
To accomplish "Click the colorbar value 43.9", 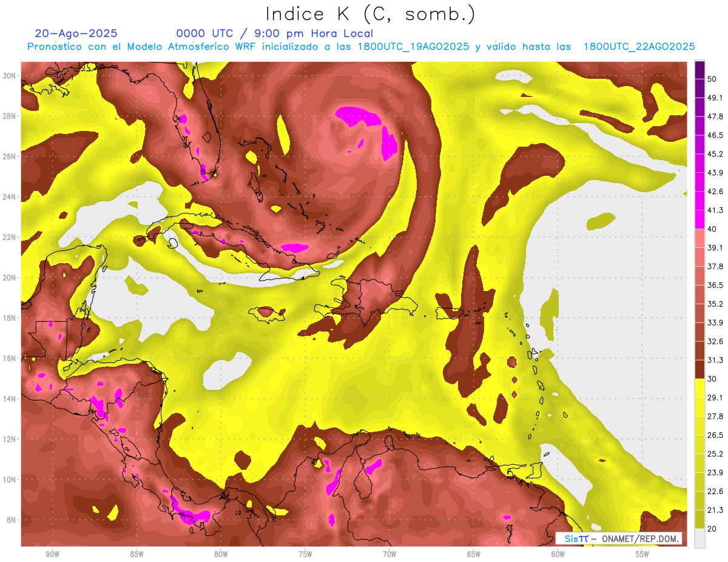I will 715,173.
